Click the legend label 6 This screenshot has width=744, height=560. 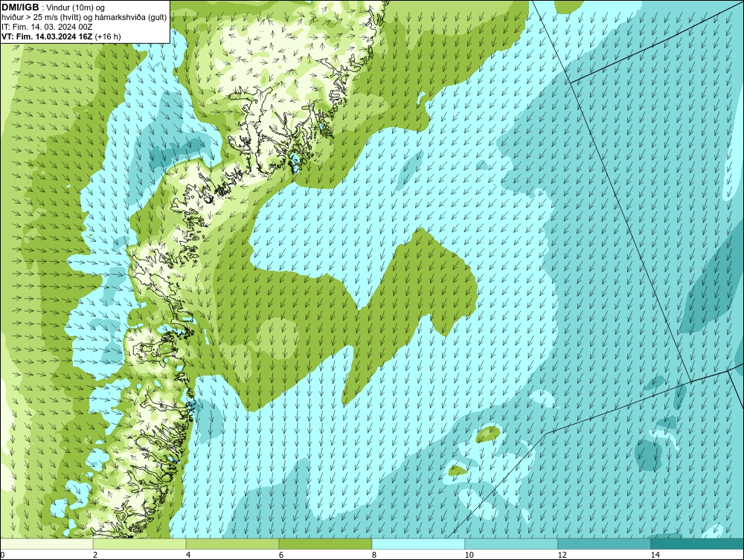[x=281, y=556]
